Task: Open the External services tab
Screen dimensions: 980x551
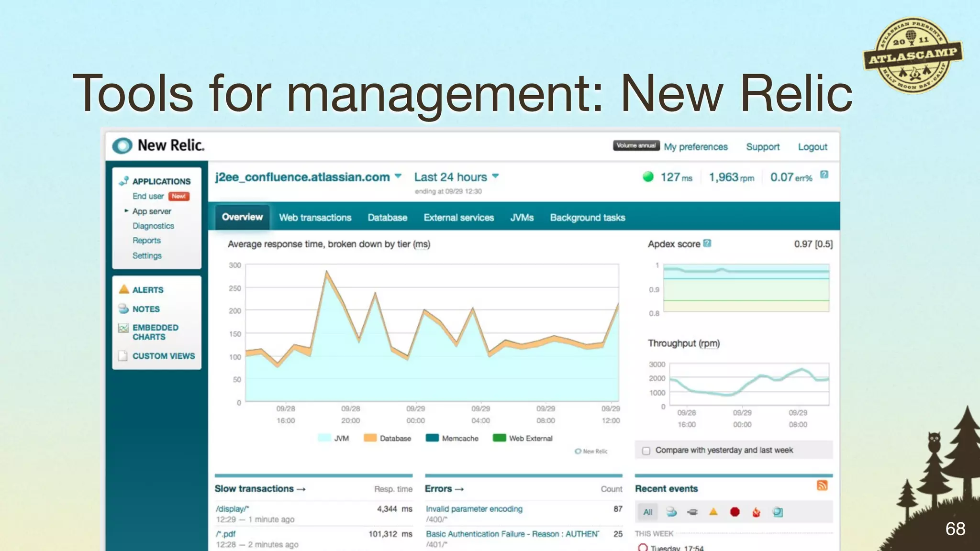Action: [459, 218]
